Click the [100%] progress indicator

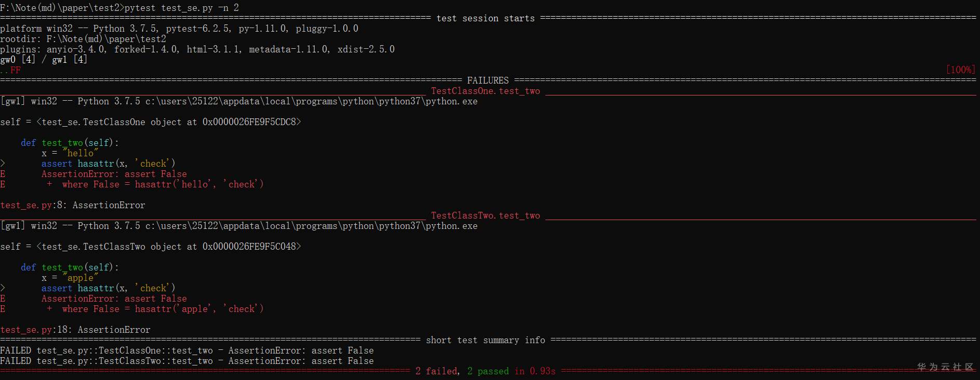tap(960, 70)
